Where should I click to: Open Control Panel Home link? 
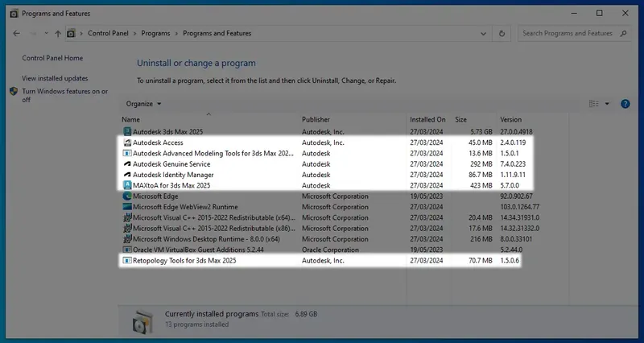(x=52, y=58)
